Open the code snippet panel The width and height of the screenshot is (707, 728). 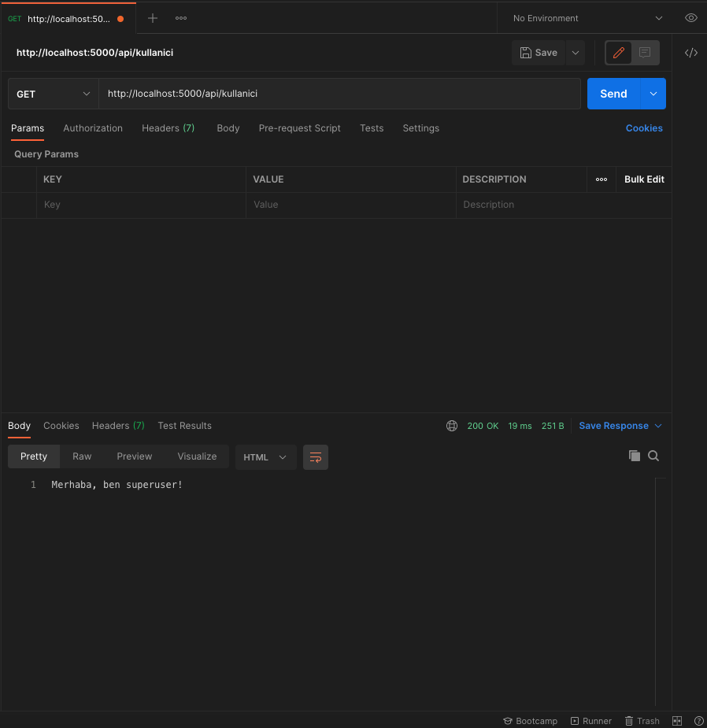coord(691,53)
